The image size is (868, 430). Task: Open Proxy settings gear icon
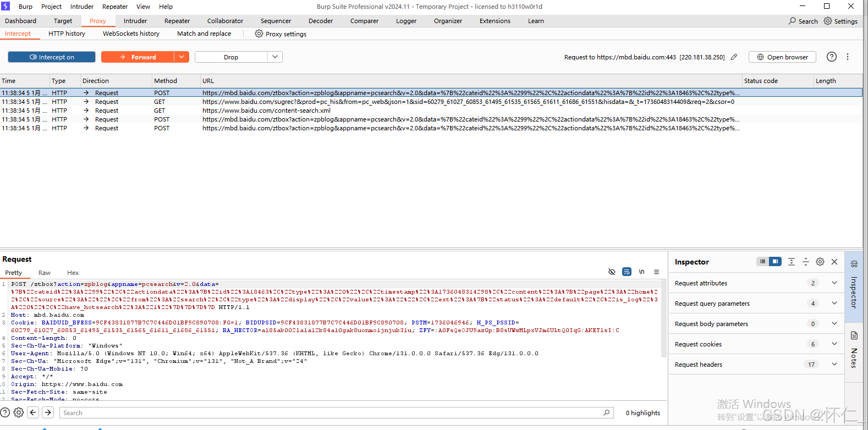(259, 34)
